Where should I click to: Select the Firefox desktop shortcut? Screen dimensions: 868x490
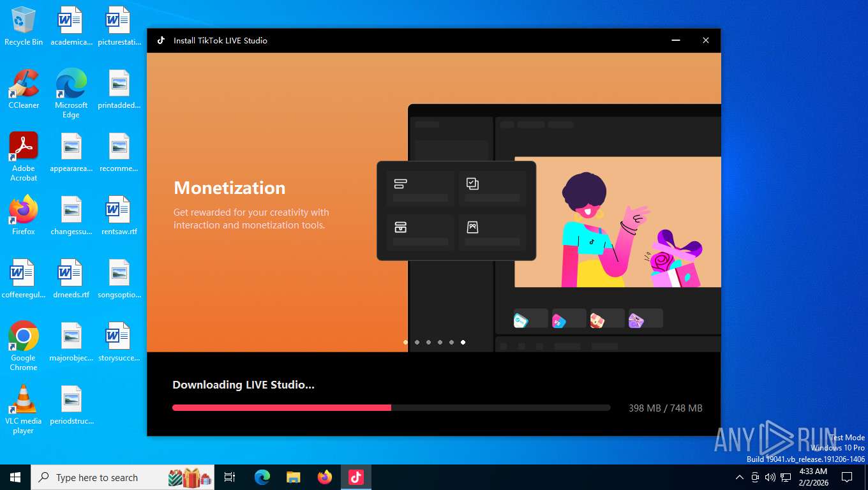(24, 216)
